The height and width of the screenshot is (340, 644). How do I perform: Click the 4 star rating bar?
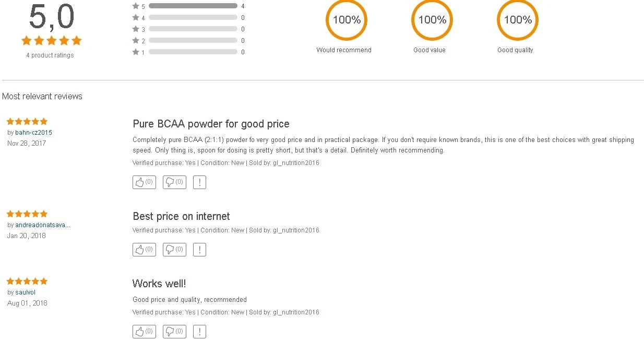pos(193,18)
